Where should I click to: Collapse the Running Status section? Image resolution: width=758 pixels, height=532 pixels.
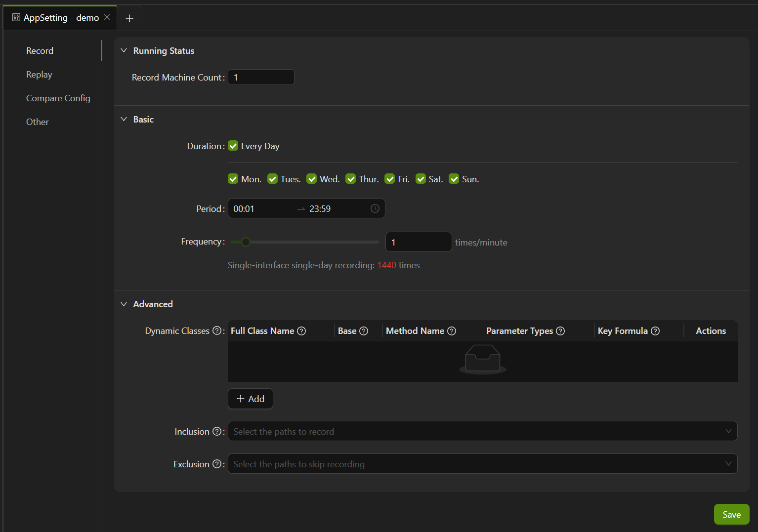pos(124,51)
